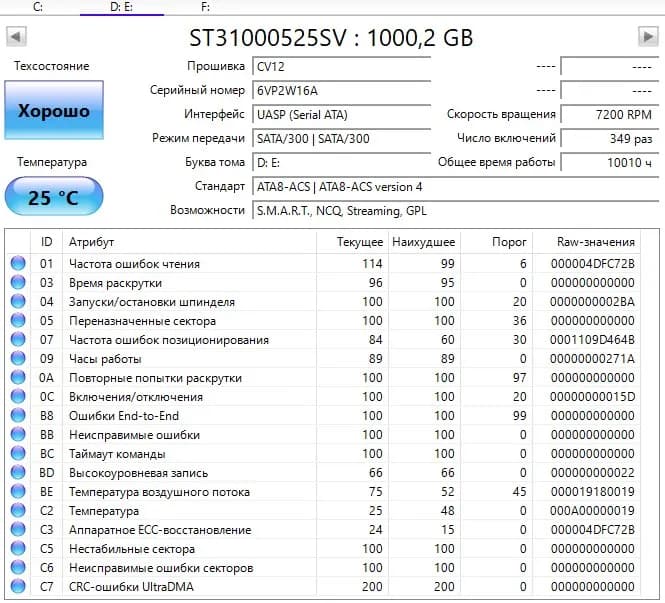Viewport: 665px width, 603px height.
Task: Open the F: drive tab
Action: pos(205,7)
